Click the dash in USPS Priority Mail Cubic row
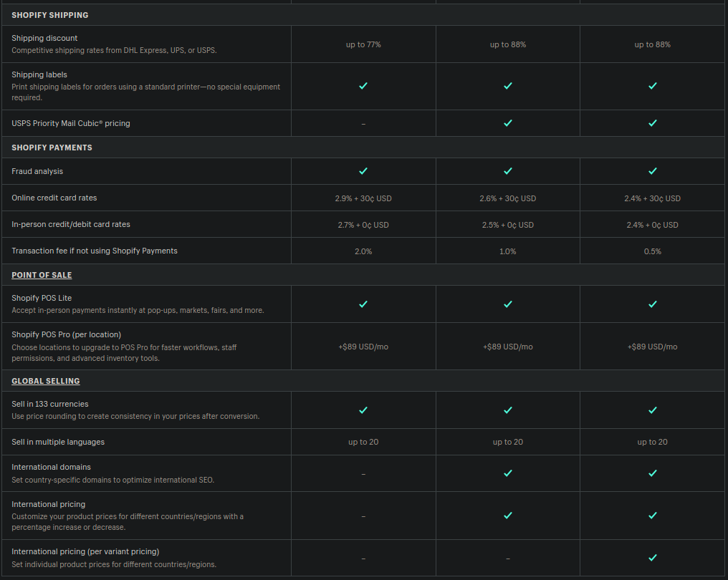The height and width of the screenshot is (580, 728). tap(363, 124)
